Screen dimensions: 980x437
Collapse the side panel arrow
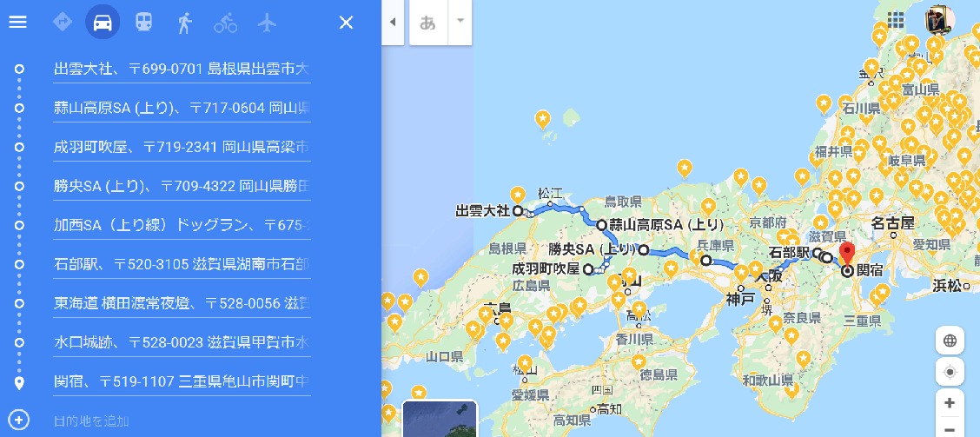click(393, 22)
